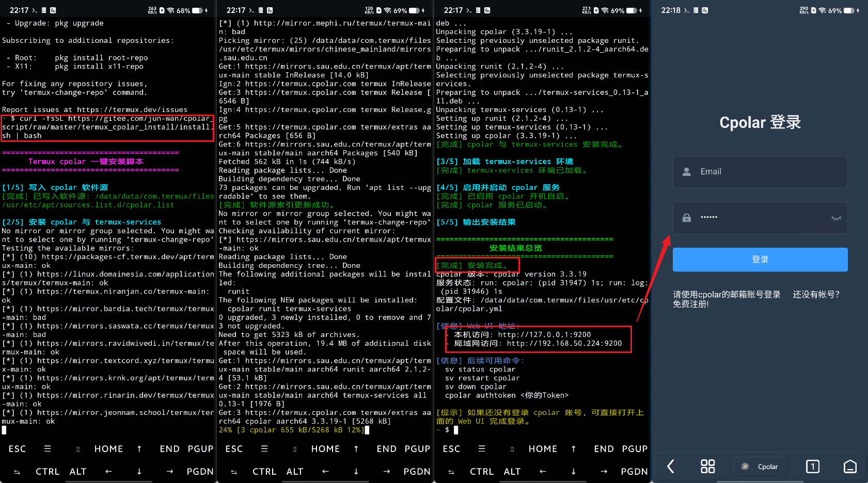Click the blue 登录 login button

click(760, 260)
